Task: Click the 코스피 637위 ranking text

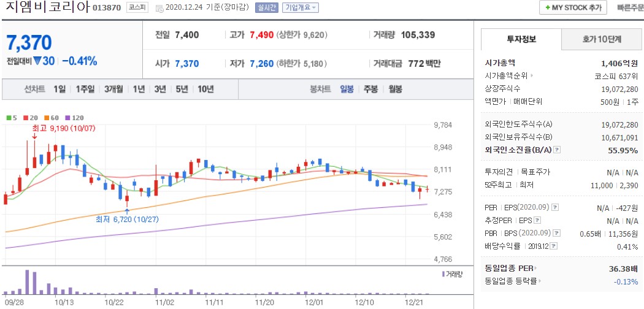Action: (616, 76)
